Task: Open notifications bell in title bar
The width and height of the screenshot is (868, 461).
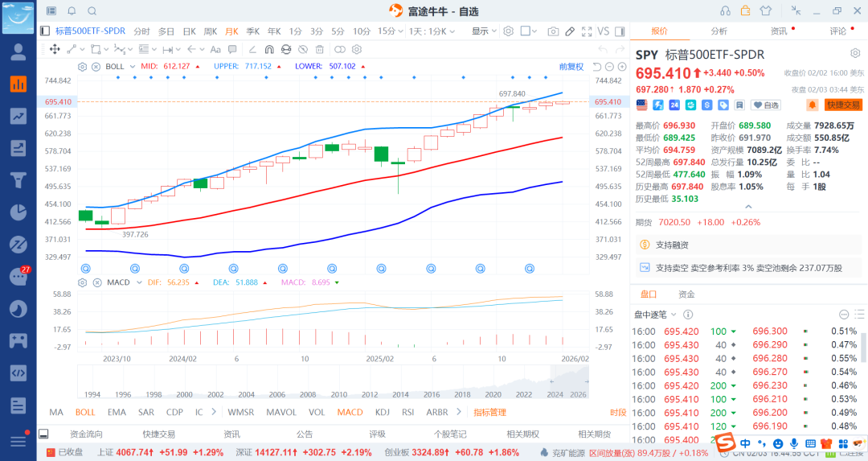Action: tap(72, 11)
